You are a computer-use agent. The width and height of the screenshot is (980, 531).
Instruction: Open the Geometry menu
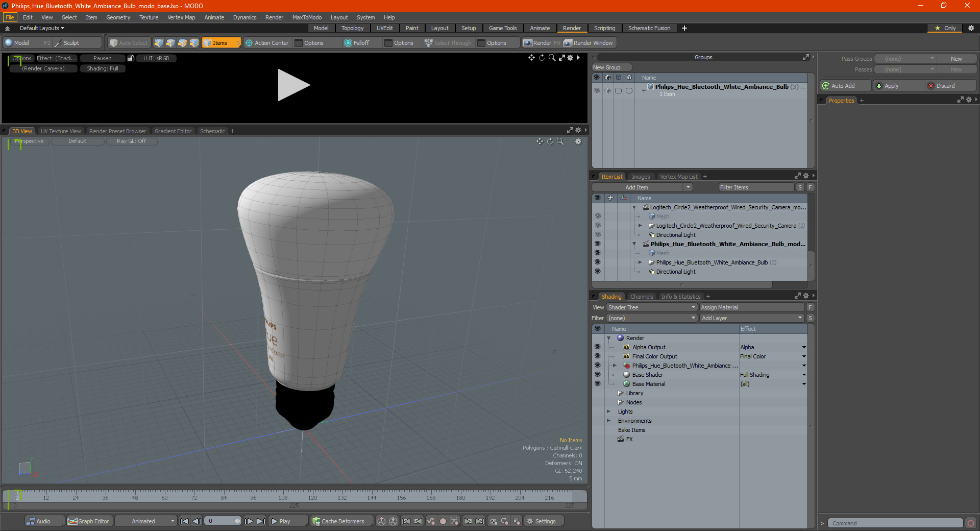118,17
